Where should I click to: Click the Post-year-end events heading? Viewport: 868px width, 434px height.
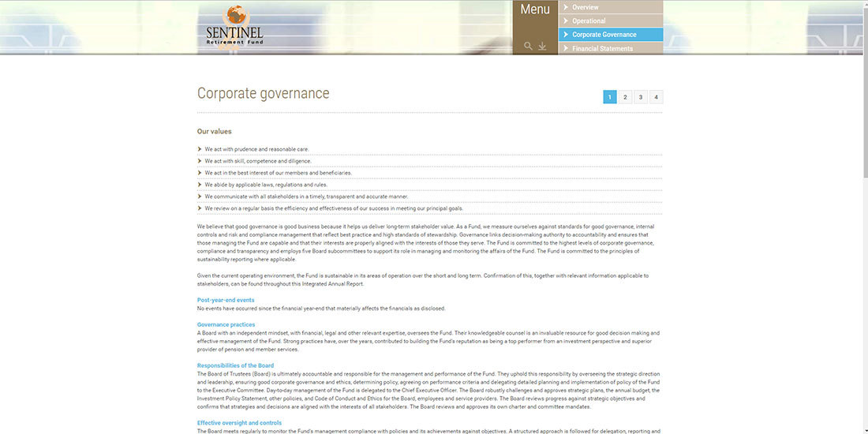[x=226, y=300]
